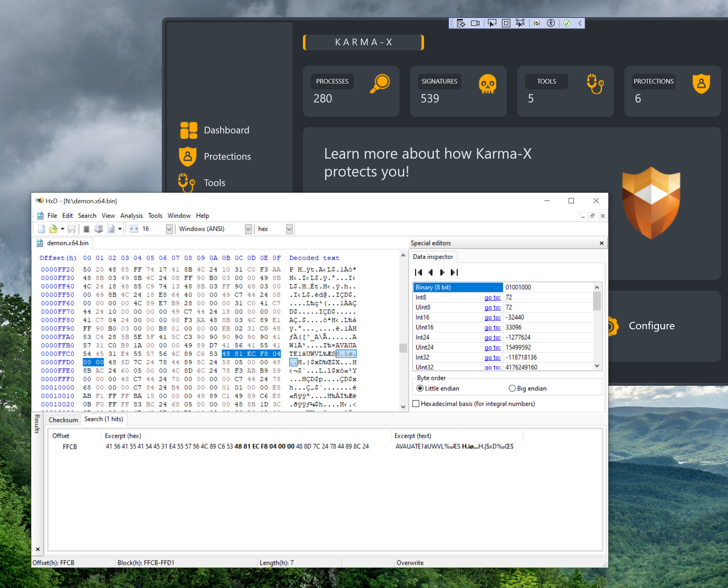Open the File menu in HxD
This screenshot has width=728, height=588.
[52, 216]
